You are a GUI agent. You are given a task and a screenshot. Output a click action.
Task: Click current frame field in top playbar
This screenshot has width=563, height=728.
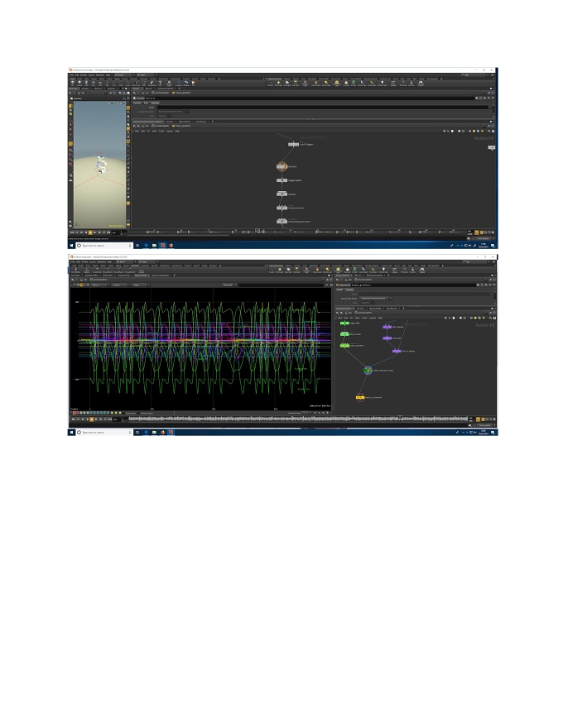point(115,232)
